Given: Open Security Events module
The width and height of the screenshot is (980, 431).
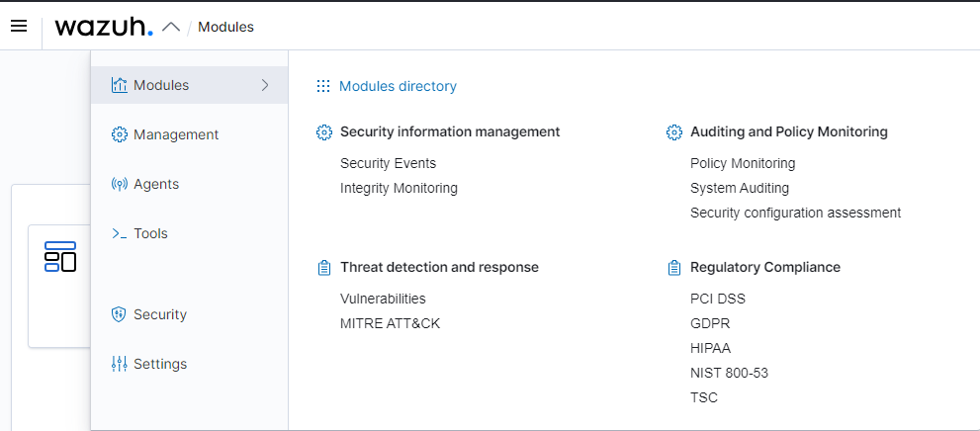Looking at the screenshot, I should (388, 163).
